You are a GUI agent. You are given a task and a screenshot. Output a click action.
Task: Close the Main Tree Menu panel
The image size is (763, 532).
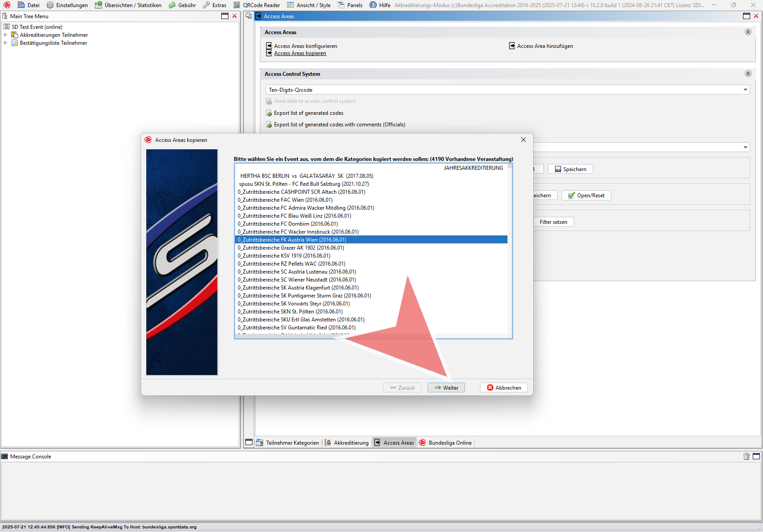click(235, 16)
